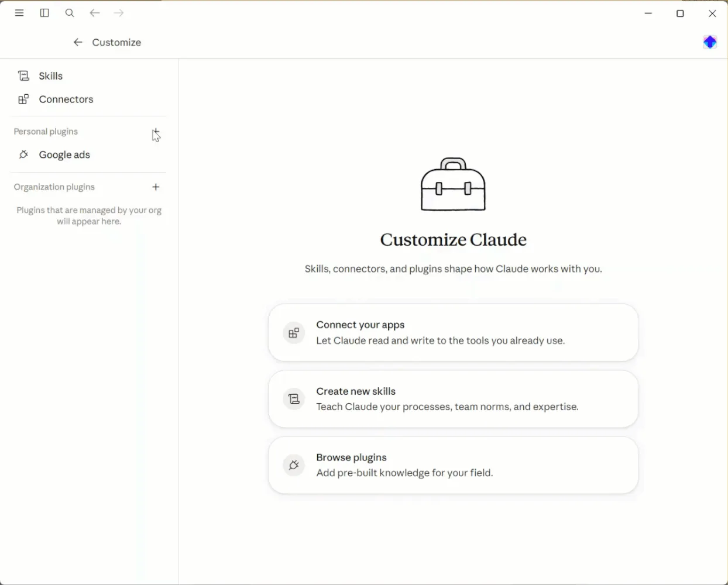Toggle the sidebar panel icon
Image resolution: width=728 pixels, height=585 pixels.
(x=44, y=13)
